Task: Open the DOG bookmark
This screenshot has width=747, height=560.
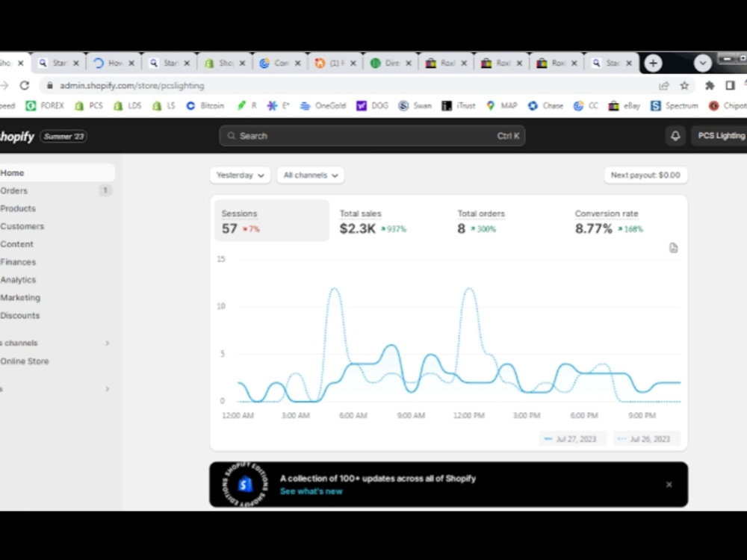Action: (x=373, y=106)
